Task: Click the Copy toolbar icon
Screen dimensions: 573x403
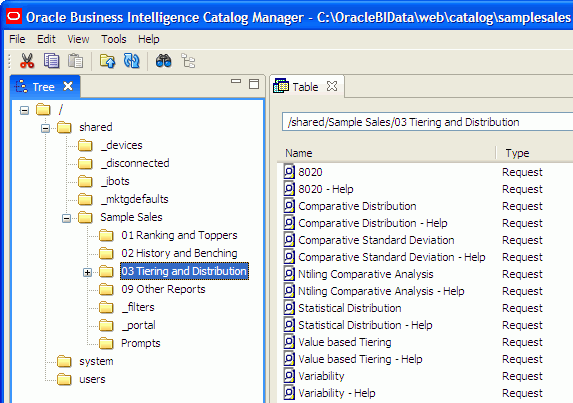Action: click(52, 61)
